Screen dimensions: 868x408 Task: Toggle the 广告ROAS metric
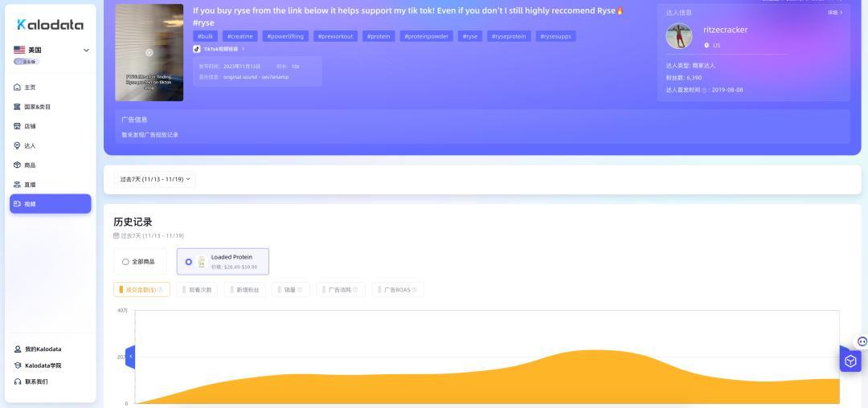tap(398, 290)
